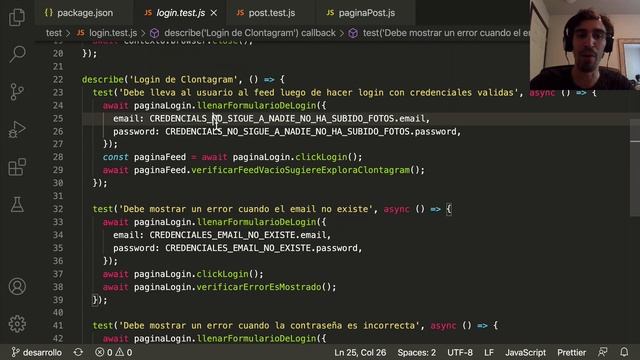Click line number 22 in gutter
The image size is (640, 360).
[x=58, y=80]
